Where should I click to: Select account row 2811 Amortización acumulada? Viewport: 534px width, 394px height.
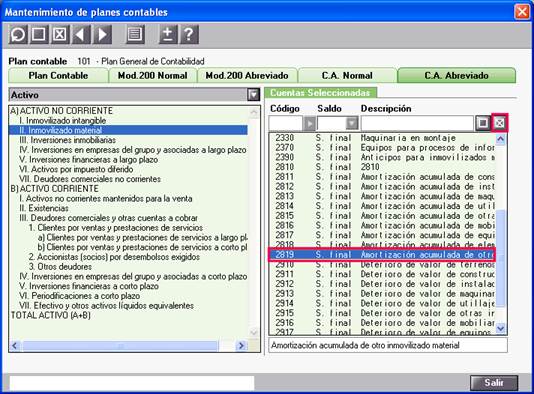[382, 177]
